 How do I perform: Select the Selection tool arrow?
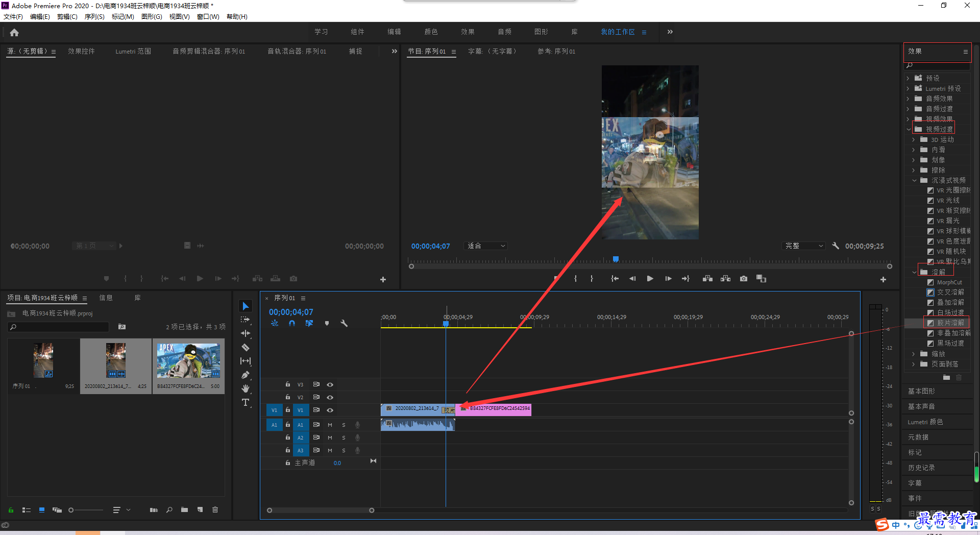point(246,306)
